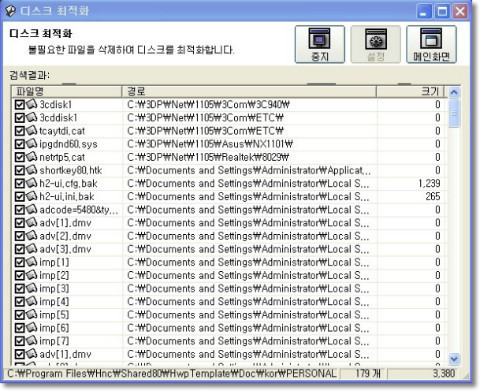The image size is (480, 391).
Task: Select file name imp[4]
Action: coord(54,302)
